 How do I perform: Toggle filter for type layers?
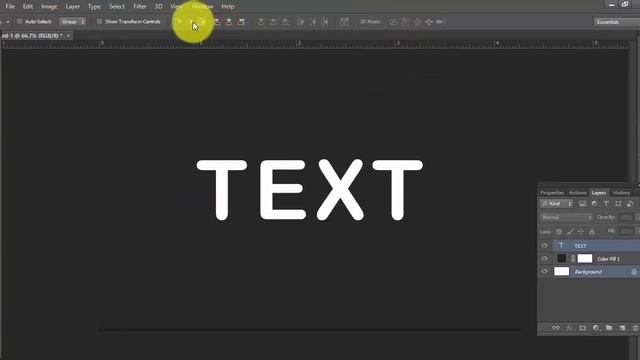606,204
